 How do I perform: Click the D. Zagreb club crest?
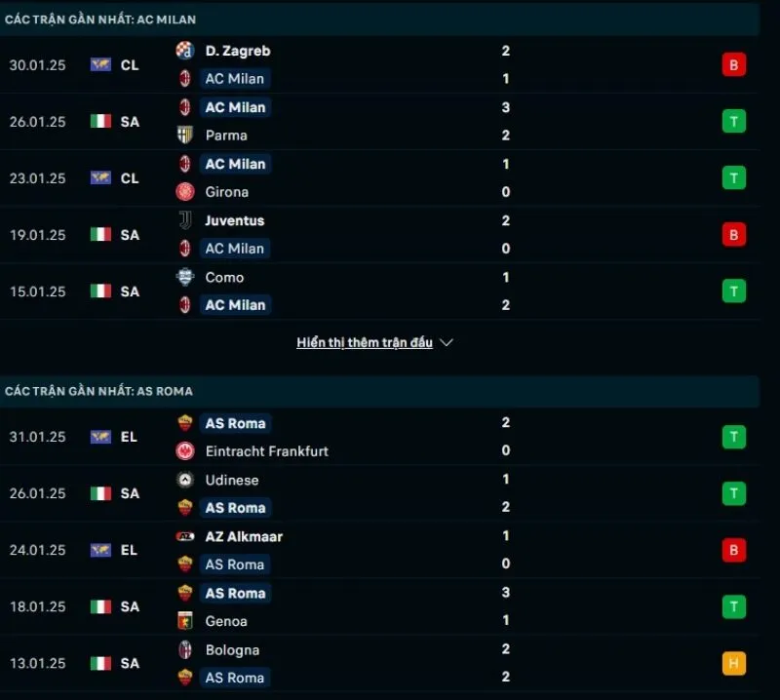click(186, 51)
